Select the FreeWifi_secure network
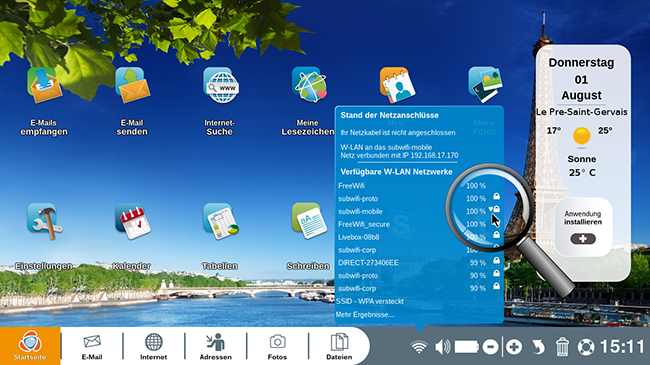The height and width of the screenshot is (365, 650). click(419, 224)
